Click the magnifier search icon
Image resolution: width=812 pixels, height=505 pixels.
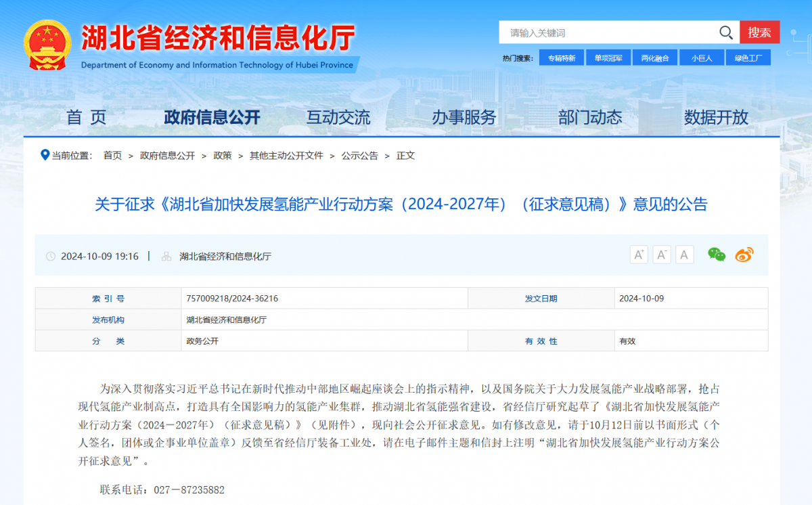tap(725, 32)
